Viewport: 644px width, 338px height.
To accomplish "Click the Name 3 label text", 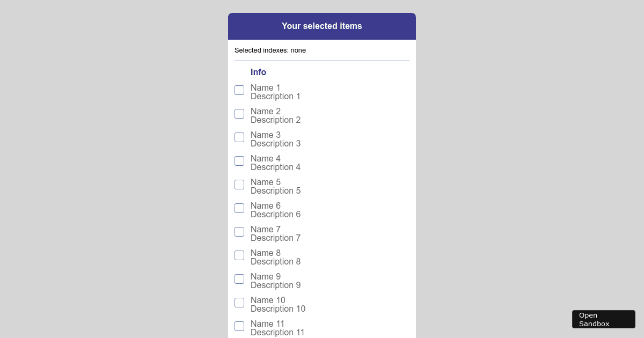I will click(x=266, y=135).
